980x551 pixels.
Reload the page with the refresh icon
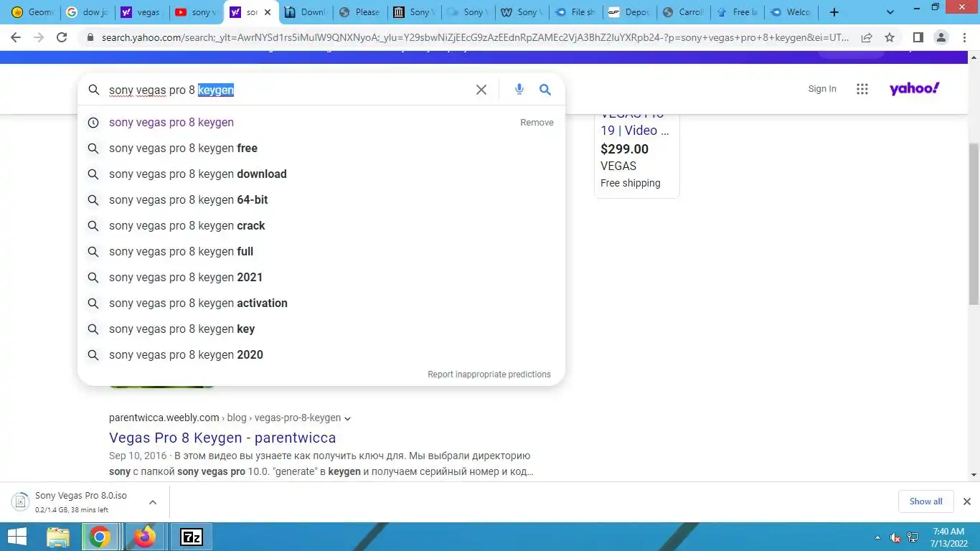pos(62,37)
